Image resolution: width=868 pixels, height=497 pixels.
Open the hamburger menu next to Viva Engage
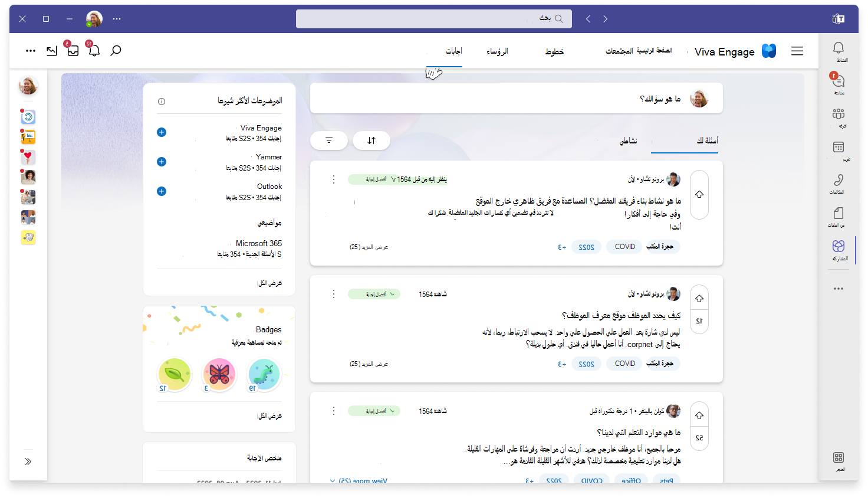(797, 51)
